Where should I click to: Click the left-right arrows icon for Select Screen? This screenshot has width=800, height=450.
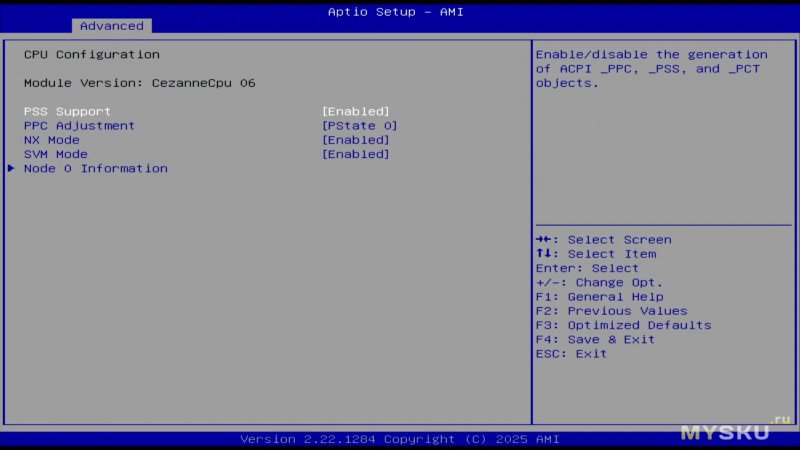tap(544, 239)
